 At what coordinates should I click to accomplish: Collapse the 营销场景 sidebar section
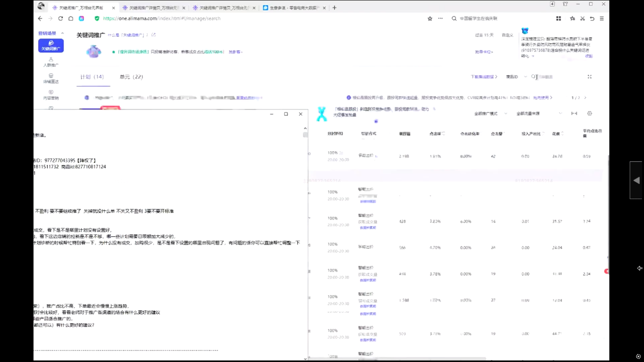point(62,34)
